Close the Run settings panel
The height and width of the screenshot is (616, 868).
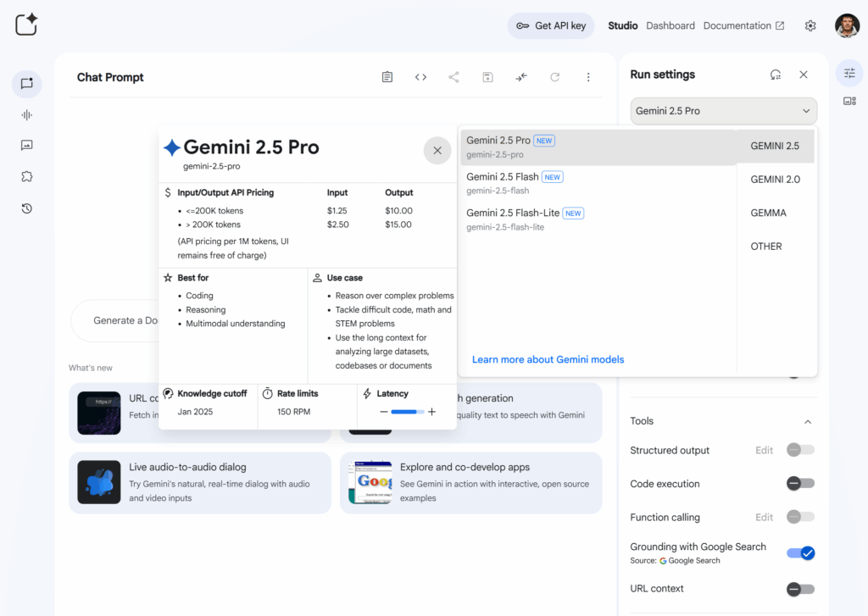point(804,75)
